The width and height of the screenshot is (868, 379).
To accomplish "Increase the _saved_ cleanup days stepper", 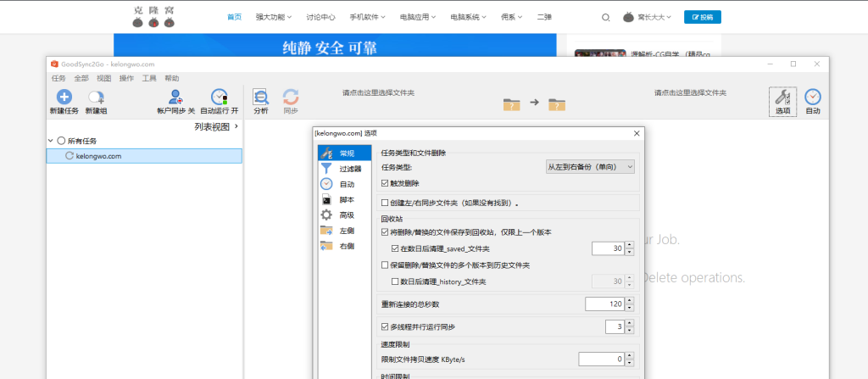I will tap(630, 246).
